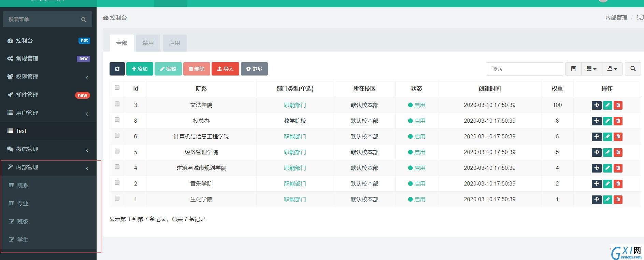
Task: Delete the 校总办 row with trash icon
Action: coord(618,121)
